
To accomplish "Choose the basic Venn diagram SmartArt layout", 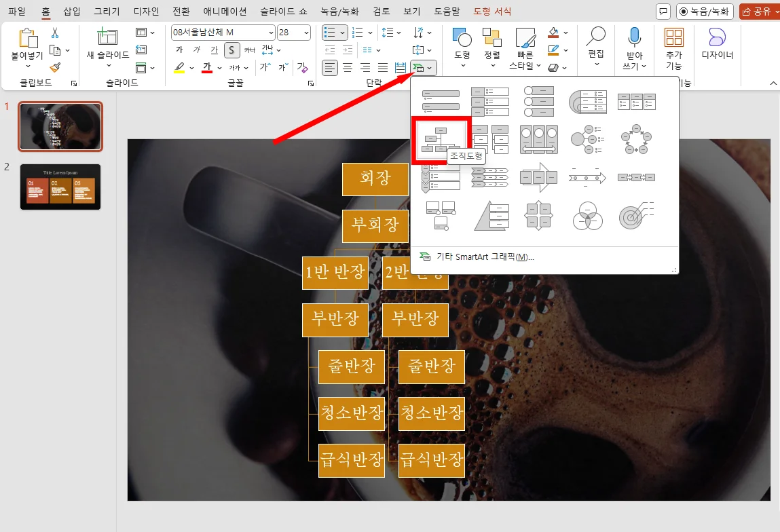I will tap(587, 216).
